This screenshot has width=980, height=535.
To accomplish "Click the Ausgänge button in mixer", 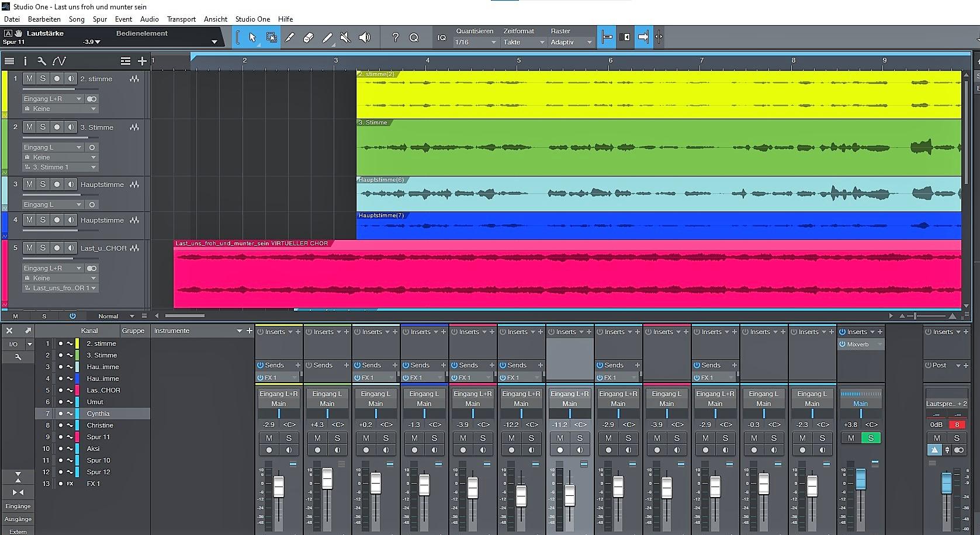I will coord(18,519).
